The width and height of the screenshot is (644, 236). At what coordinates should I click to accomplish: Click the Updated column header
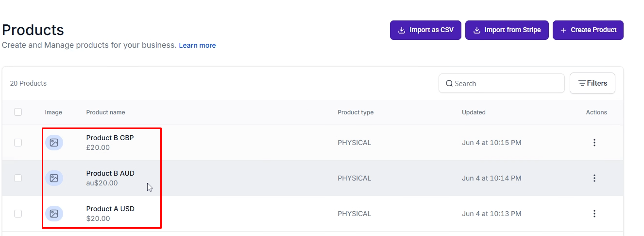coord(474,112)
